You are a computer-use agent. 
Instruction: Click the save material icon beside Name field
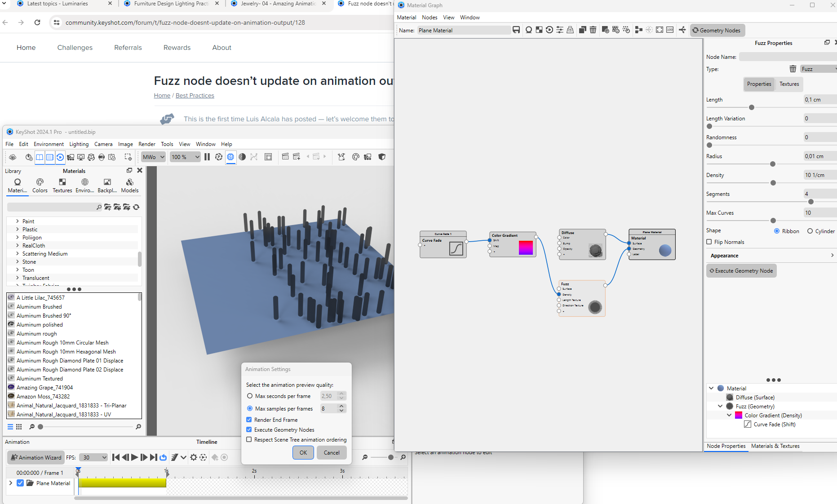point(516,30)
